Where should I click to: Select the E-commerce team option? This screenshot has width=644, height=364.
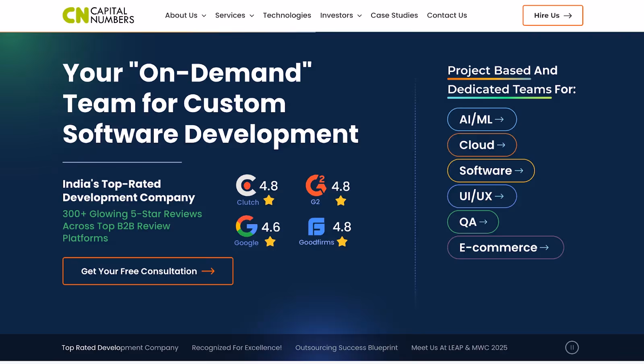tap(506, 247)
